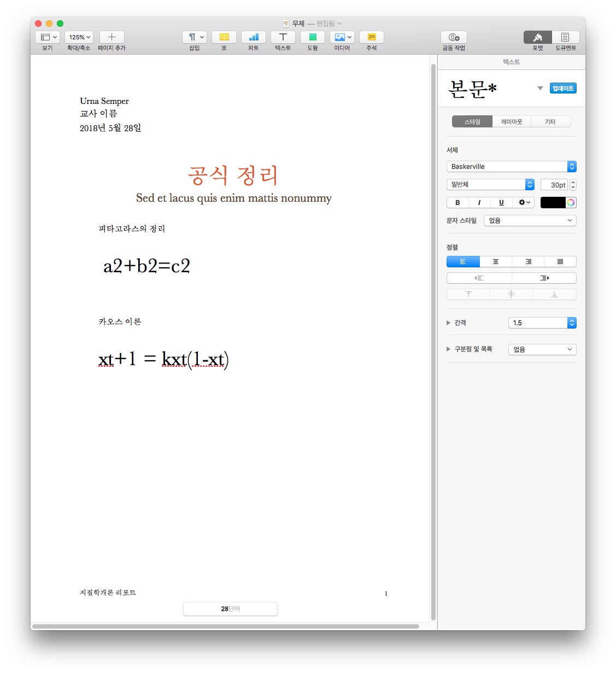
Task: Open the View (보기) sidebar menu
Action: tap(48, 37)
